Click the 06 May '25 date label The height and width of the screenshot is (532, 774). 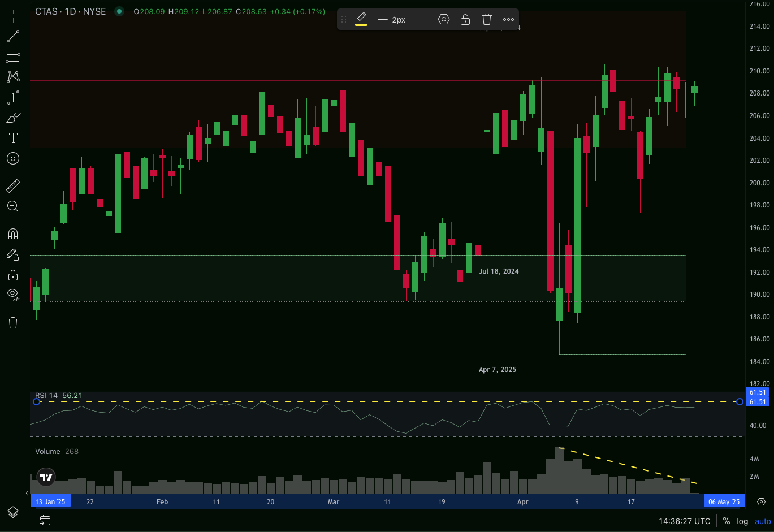(x=724, y=501)
